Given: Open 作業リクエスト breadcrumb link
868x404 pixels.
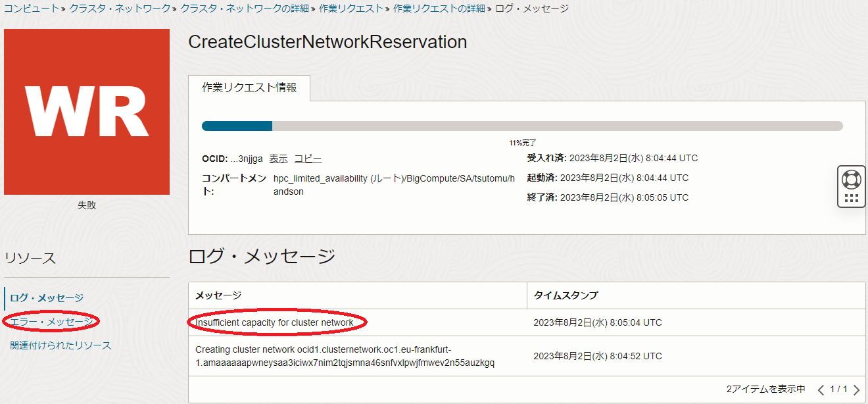Looking at the screenshot, I should click(x=350, y=9).
